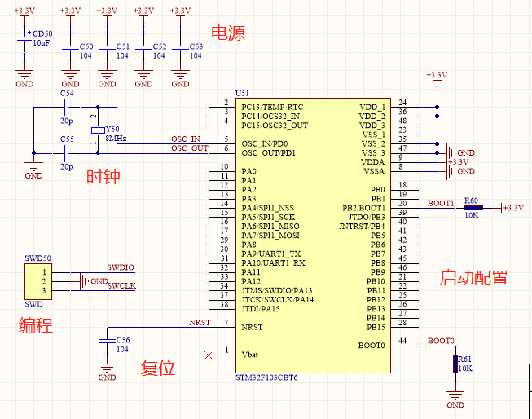Click the PB2/BOOT1 pin name
The width and height of the screenshot is (532, 419).
[363, 208]
